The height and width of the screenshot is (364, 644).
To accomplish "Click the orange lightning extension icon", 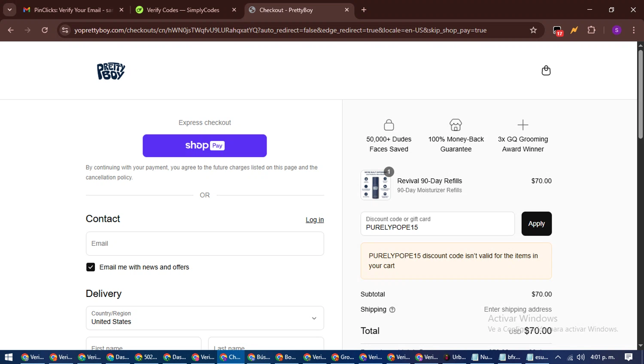I will [x=574, y=30].
